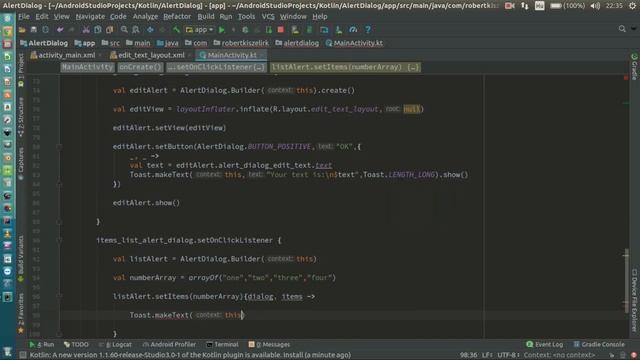Open the Device File Explorer panel
This screenshot has height=360, width=640.
tap(634, 300)
